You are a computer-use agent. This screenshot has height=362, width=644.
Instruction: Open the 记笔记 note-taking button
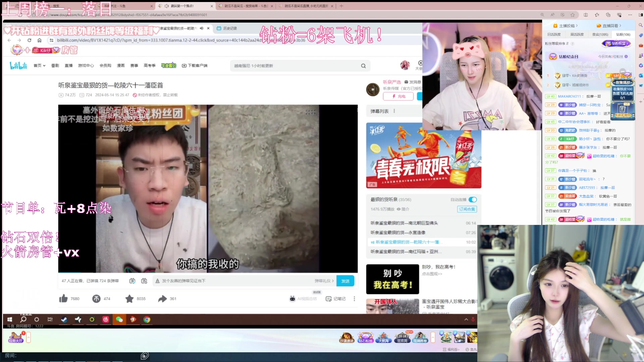pyautogui.click(x=335, y=299)
